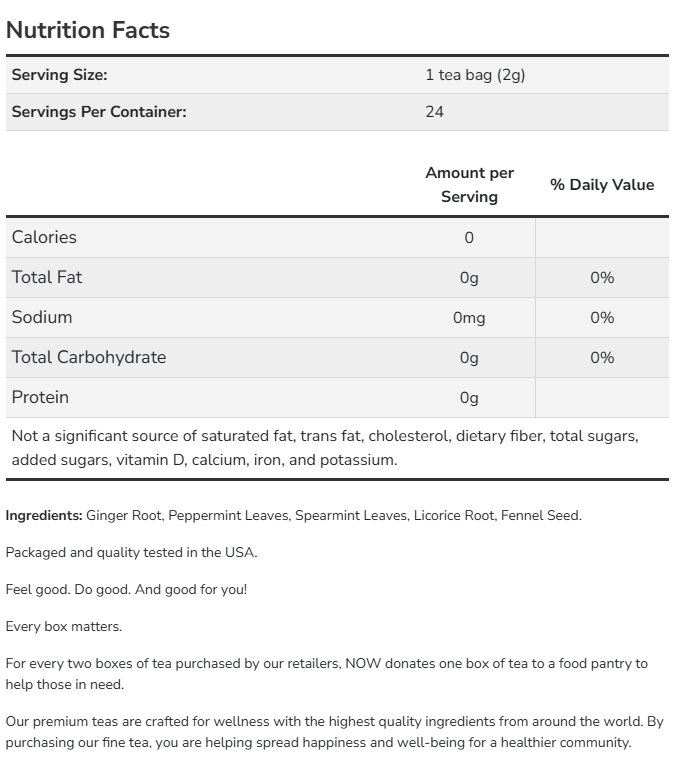Click the % Daily Value column header
681x760 pixels.
(602, 185)
